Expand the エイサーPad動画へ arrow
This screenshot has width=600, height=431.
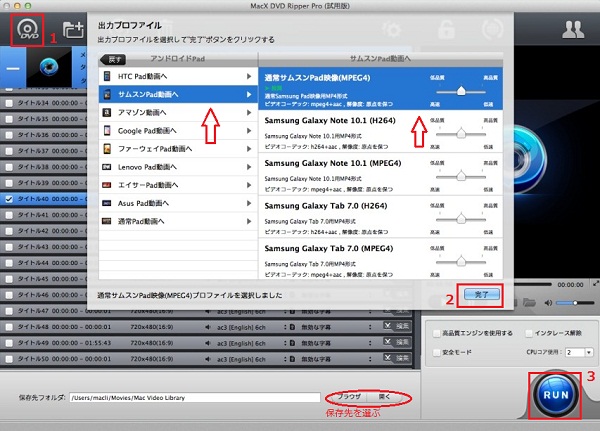[249, 185]
